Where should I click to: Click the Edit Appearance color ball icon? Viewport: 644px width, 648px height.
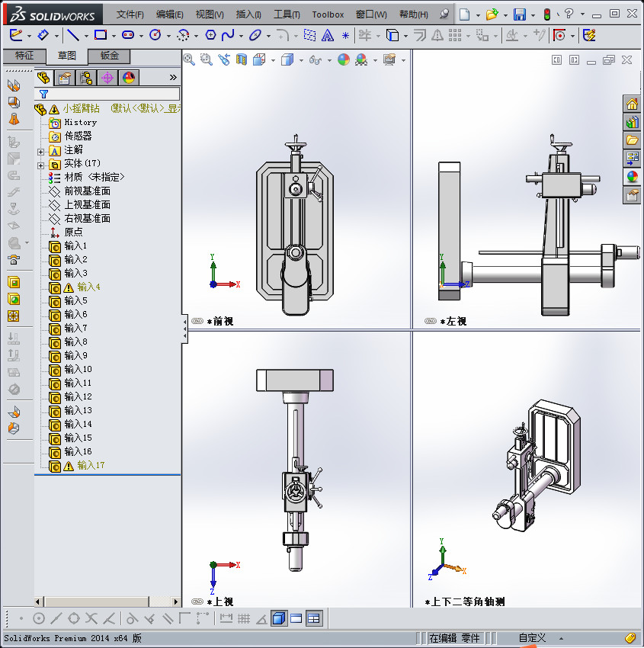[x=343, y=60]
